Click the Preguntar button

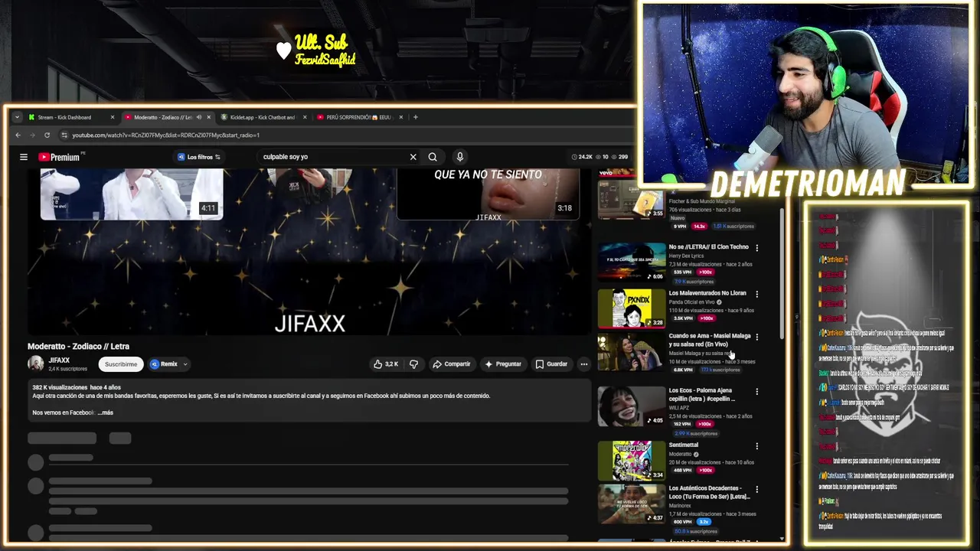(502, 364)
